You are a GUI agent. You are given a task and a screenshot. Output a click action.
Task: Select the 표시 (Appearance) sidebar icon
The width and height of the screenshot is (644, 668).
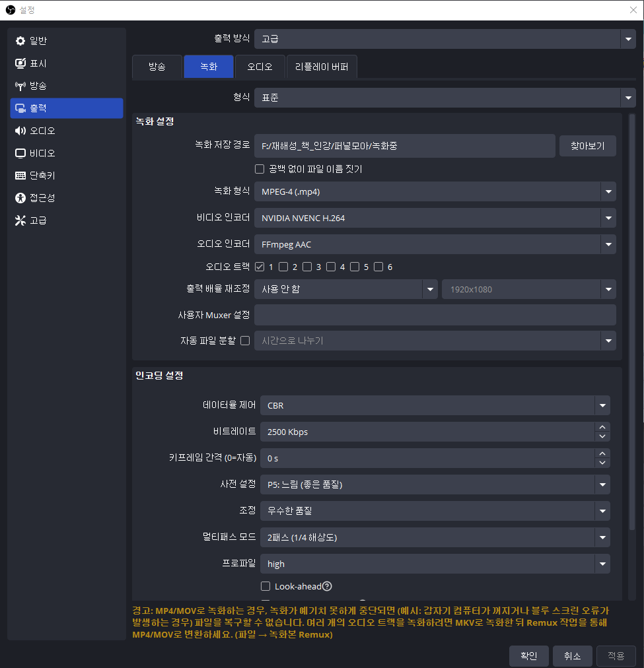pos(20,63)
